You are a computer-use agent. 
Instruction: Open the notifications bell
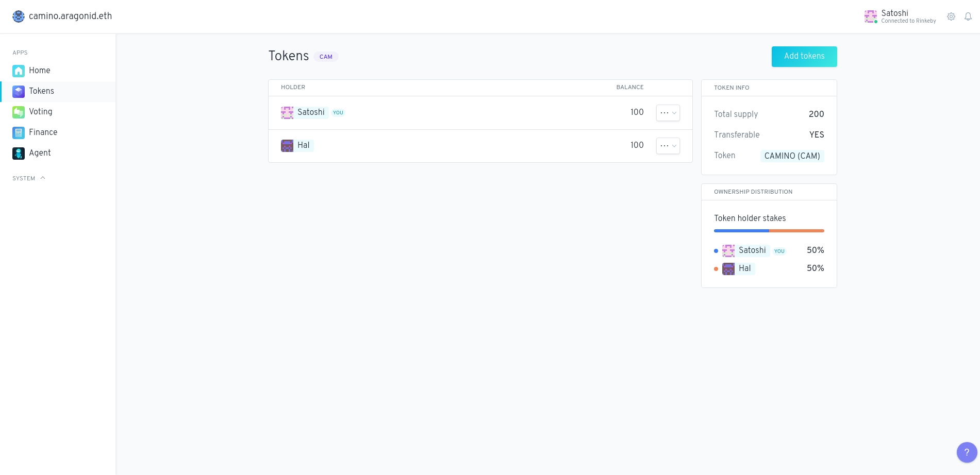968,16
